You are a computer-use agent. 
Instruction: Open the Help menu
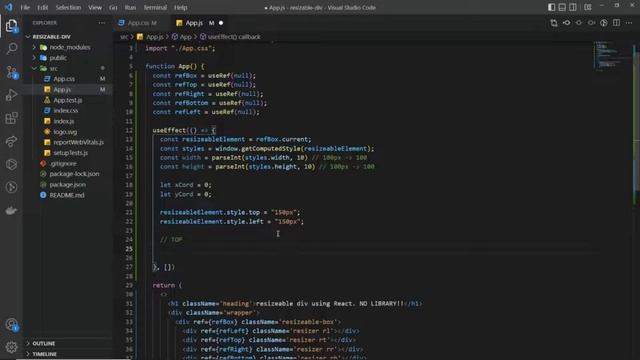(x=180, y=7)
